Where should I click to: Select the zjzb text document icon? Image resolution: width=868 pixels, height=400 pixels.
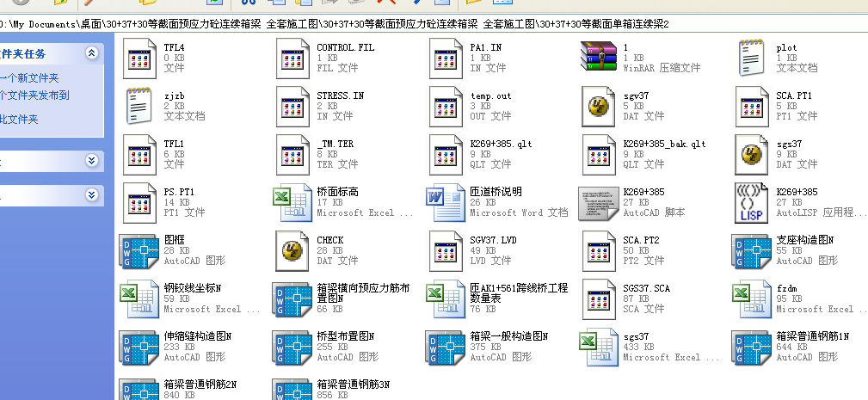point(139,106)
